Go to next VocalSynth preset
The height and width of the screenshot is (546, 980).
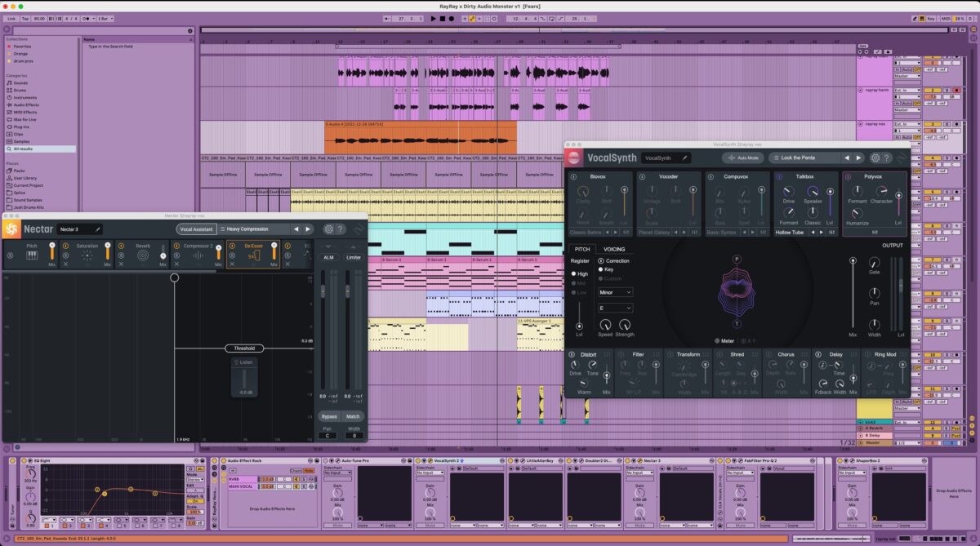pos(858,158)
